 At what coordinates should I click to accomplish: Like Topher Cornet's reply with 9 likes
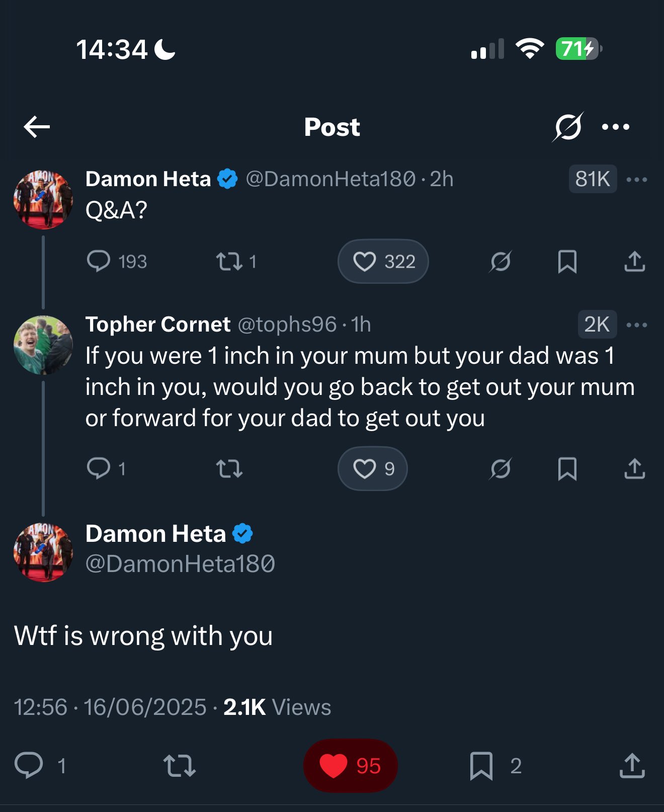[x=373, y=469]
